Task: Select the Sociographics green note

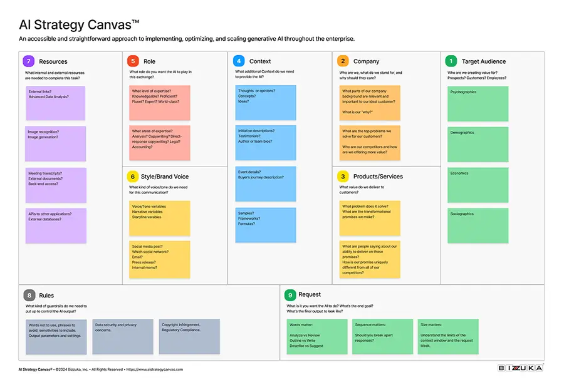Action: coord(478,225)
